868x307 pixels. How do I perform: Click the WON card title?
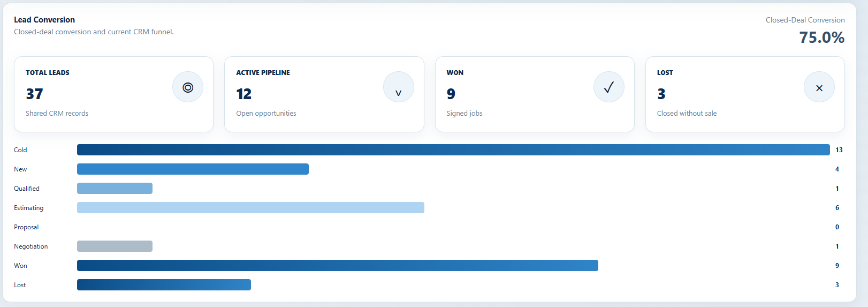(x=455, y=73)
